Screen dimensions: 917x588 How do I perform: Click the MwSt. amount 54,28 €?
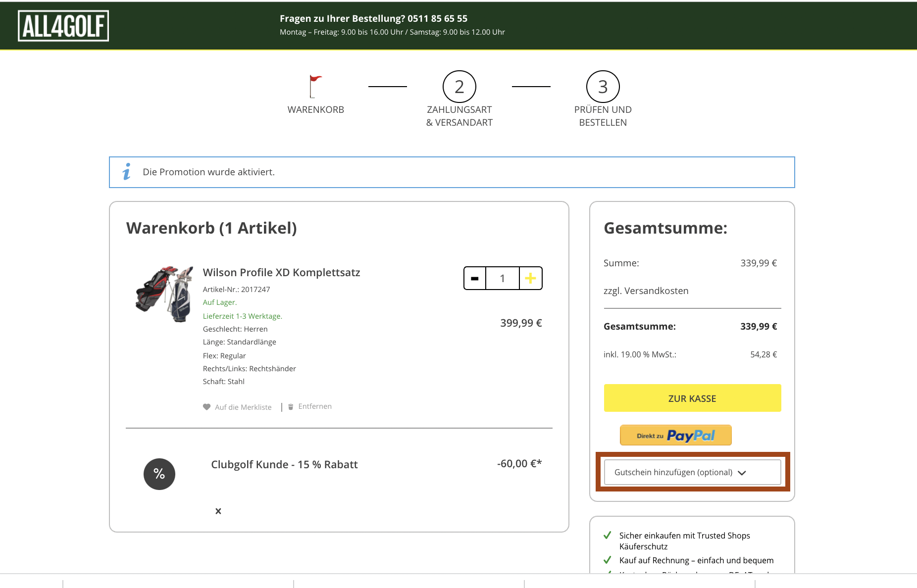coord(764,354)
